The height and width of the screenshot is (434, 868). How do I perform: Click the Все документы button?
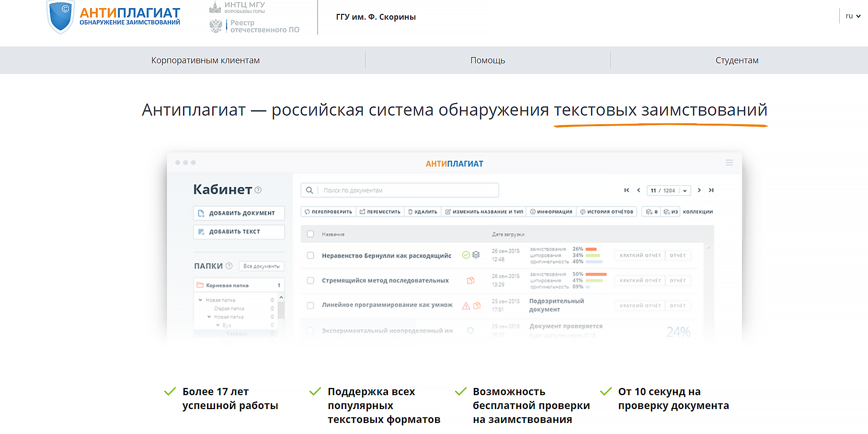pyautogui.click(x=262, y=266)
